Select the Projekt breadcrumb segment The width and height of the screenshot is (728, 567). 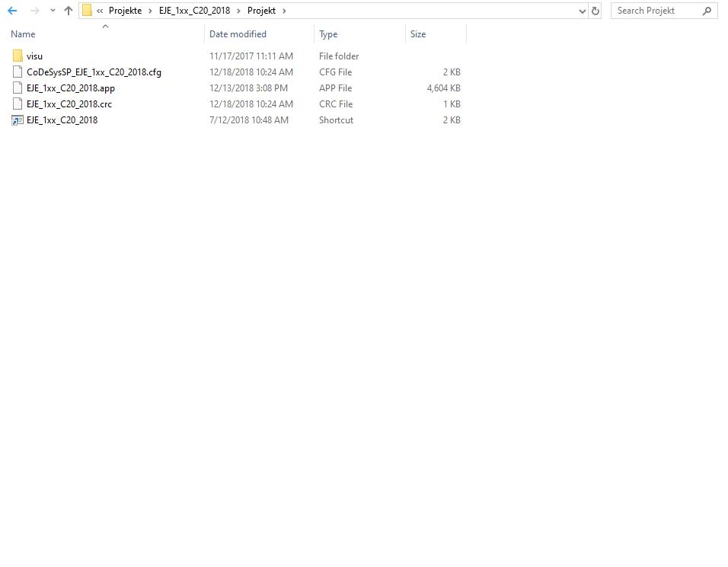pyautogui.click(x=261, y=11)
